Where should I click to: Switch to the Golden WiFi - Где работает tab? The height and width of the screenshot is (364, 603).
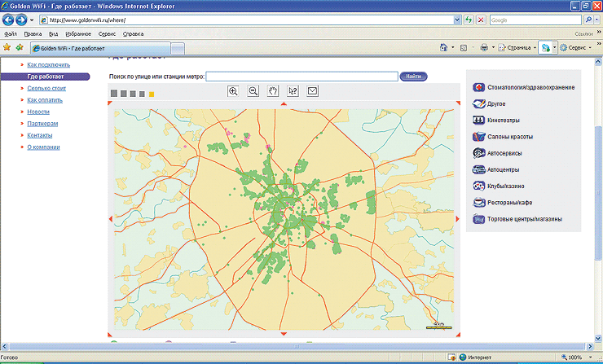pos(101,48)
